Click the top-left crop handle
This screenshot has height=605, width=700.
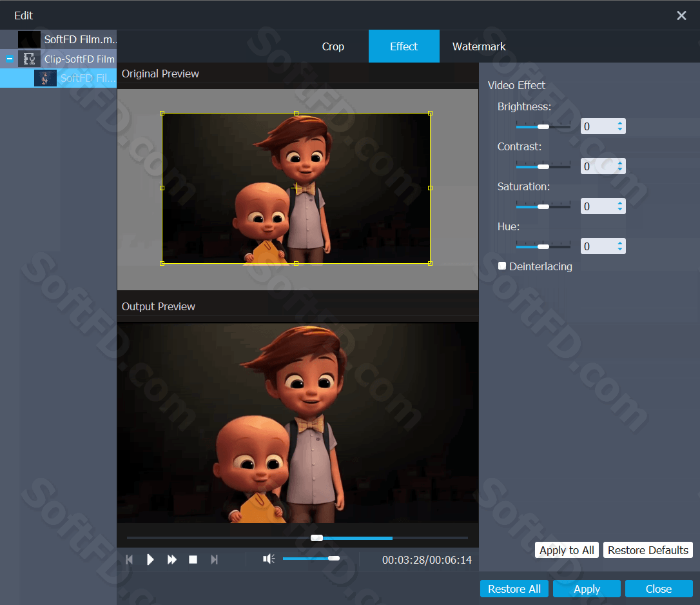point(162,114)
